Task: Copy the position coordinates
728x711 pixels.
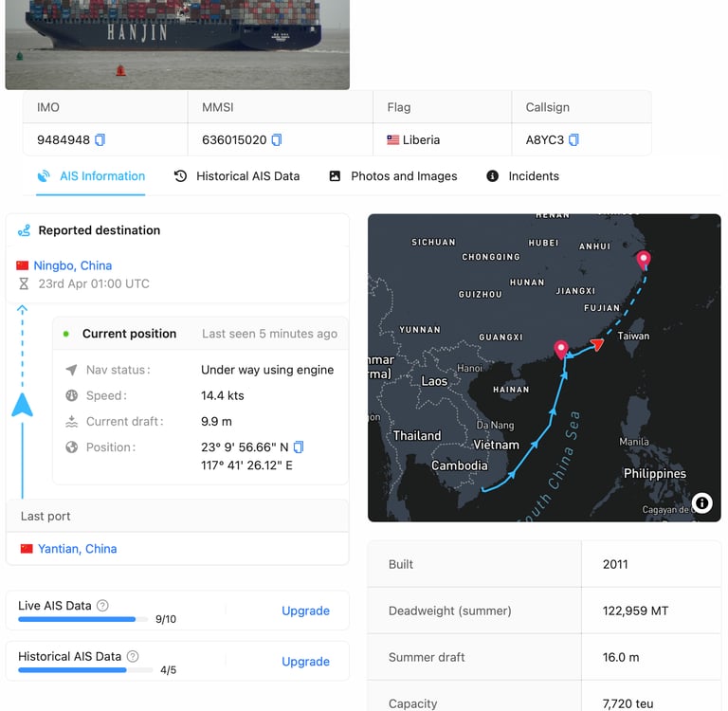Action: click(x=299, y=447)
